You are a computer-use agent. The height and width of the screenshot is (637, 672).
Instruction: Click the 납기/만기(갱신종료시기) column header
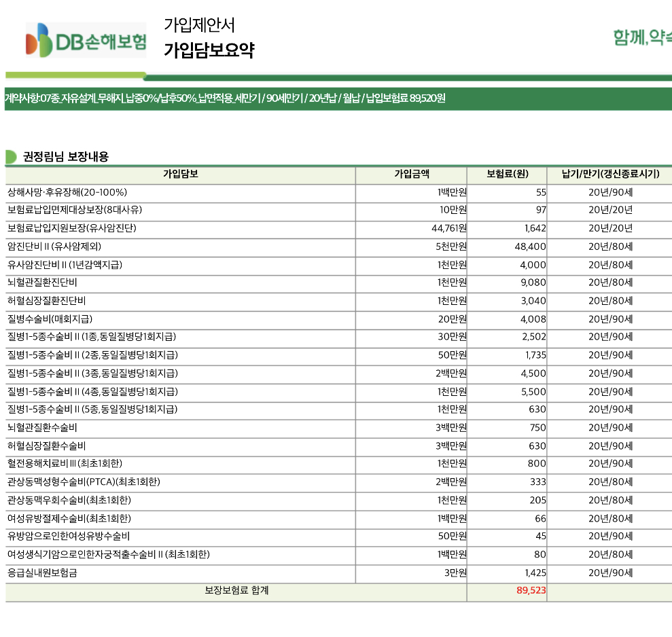coord(610,174)
